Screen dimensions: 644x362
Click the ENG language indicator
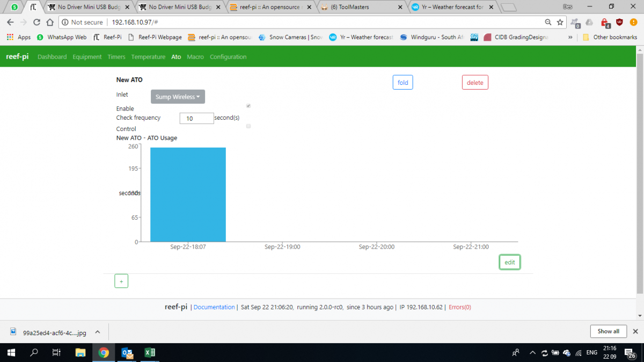click(592, 353)
